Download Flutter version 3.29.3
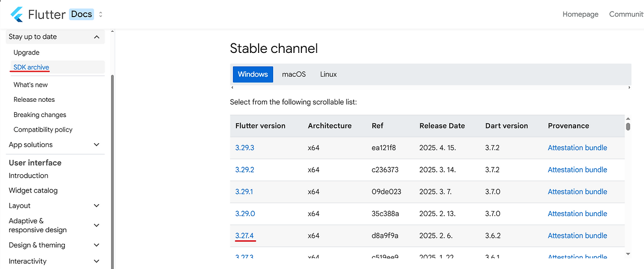 (245, 148)
